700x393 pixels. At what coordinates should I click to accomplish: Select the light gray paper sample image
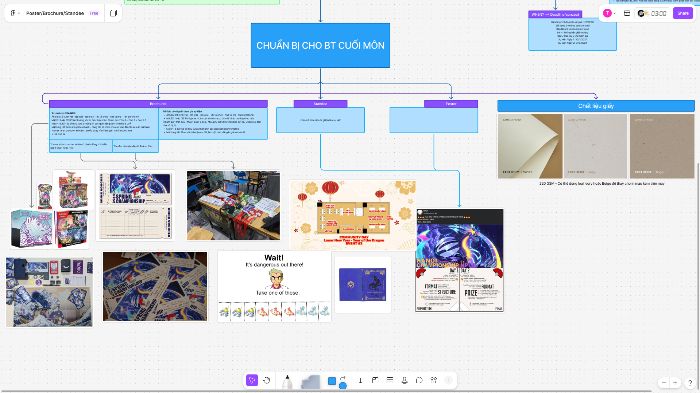pyautogui.click(x=596, y=146)
